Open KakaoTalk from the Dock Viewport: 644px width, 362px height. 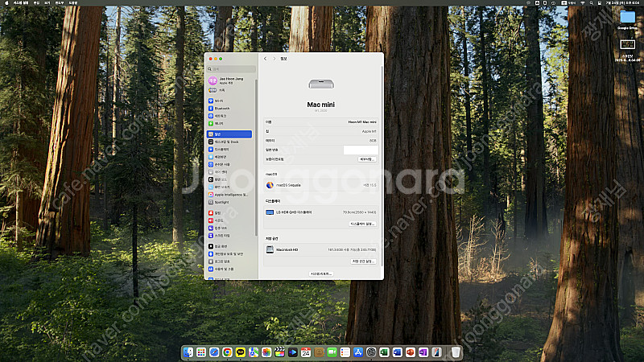coord(240,352)
